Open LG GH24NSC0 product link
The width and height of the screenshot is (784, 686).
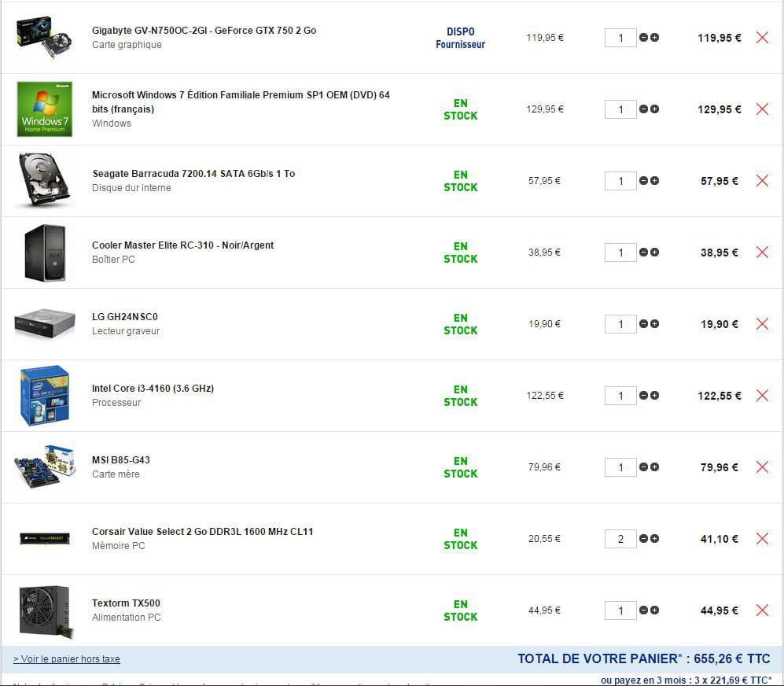pos(124,317)
